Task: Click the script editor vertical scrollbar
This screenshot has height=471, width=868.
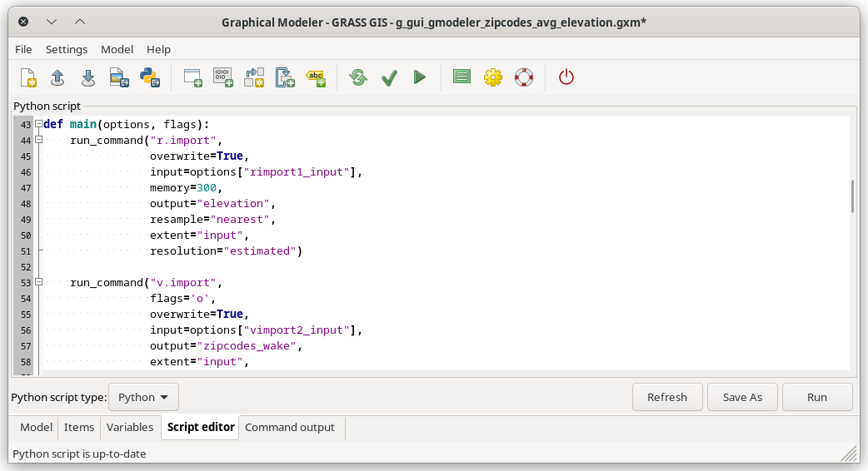Action: (852, 196)
